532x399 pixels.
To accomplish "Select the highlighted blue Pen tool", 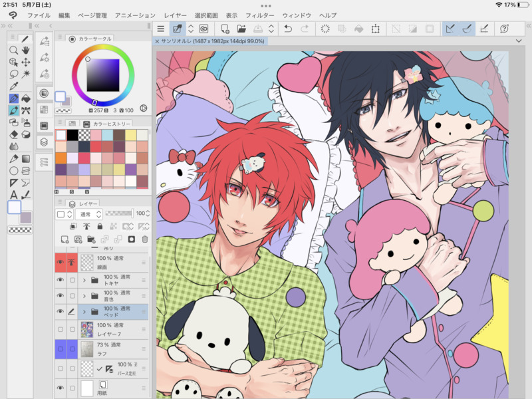I will (x=13, y=98).
